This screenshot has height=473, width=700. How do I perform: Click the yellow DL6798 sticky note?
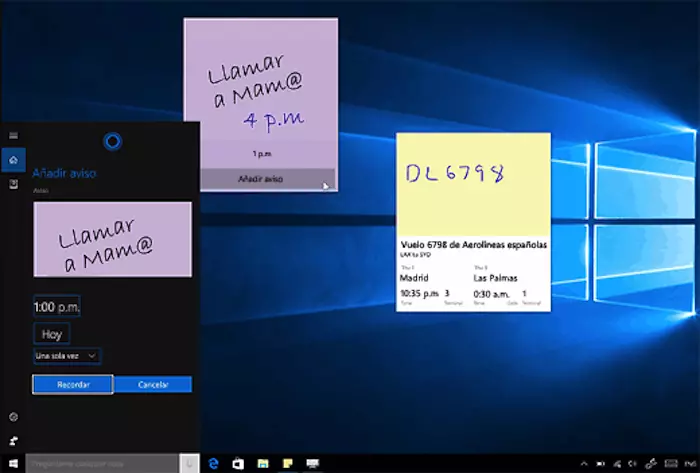coord(472,180)
